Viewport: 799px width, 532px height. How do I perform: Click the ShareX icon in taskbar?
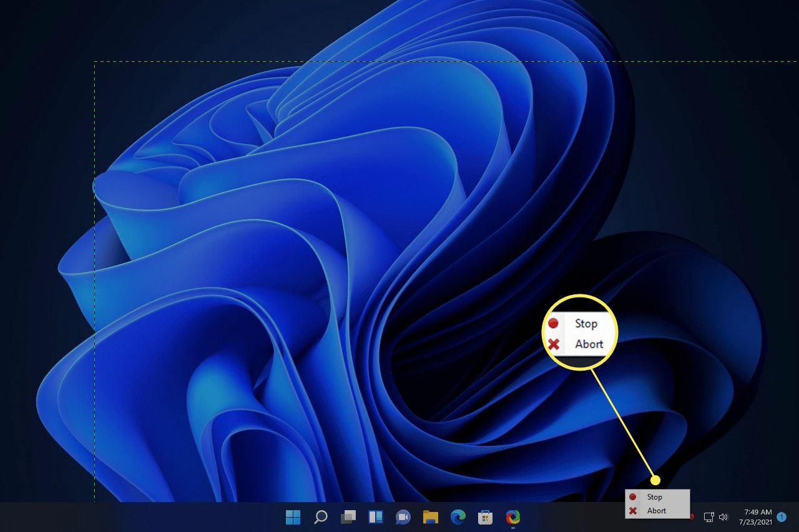[512, 517]
